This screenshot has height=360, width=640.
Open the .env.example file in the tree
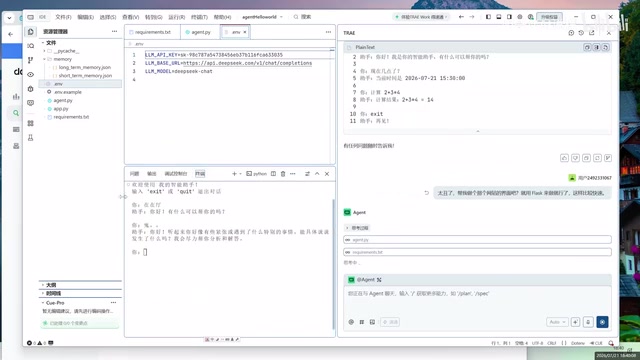67,92
